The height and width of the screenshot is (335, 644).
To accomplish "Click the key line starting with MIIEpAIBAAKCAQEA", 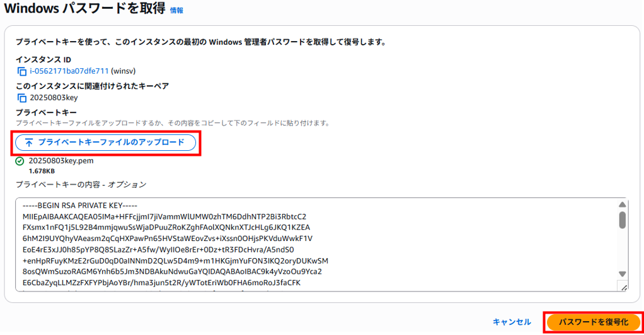I will pos(164,216).
